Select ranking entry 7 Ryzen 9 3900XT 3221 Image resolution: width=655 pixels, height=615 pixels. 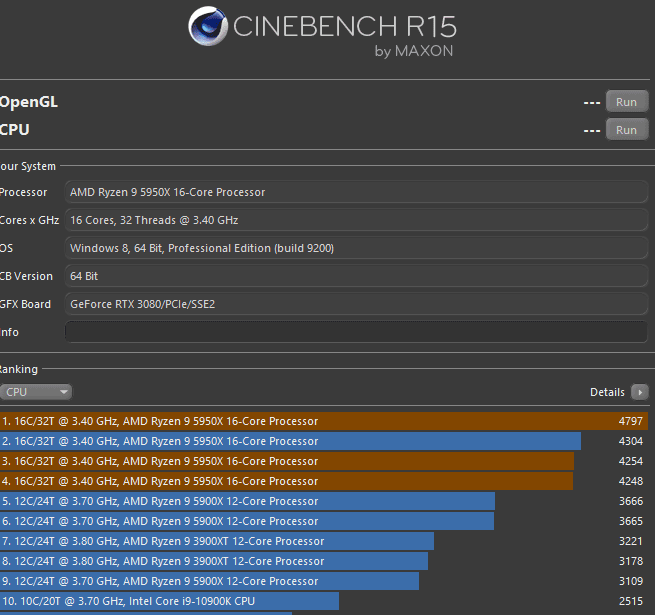pos(324,541)
